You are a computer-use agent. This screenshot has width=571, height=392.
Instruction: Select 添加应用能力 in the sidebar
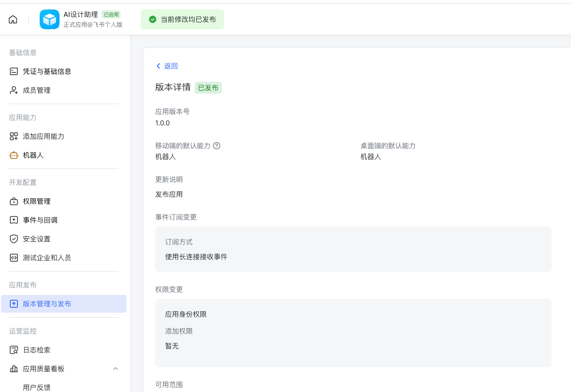(45, 136)
